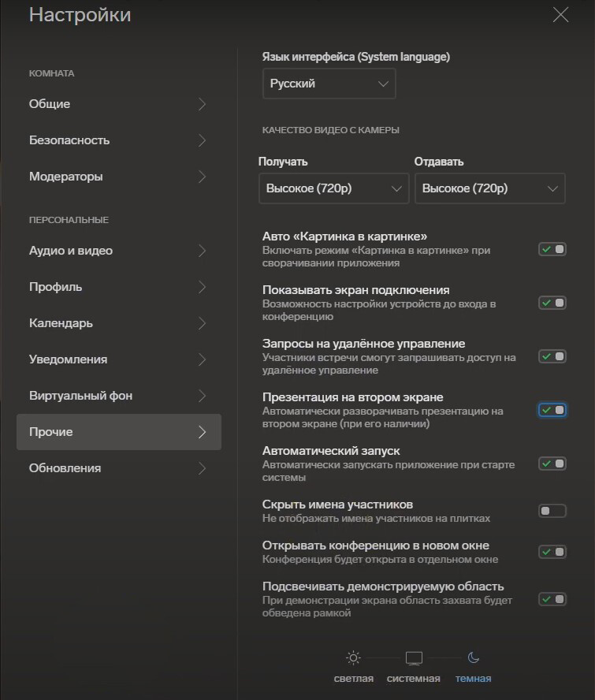Viewport: 595px width, 700px height.
Task: Toggle Авто «Картинка в картинке» switch off
Action: pos(552,249)
